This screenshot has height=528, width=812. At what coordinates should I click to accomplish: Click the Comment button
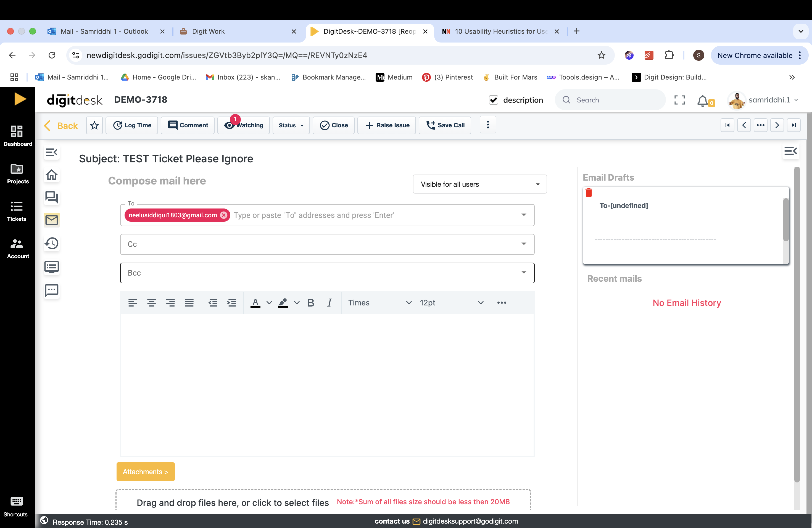tap(188, 125)
